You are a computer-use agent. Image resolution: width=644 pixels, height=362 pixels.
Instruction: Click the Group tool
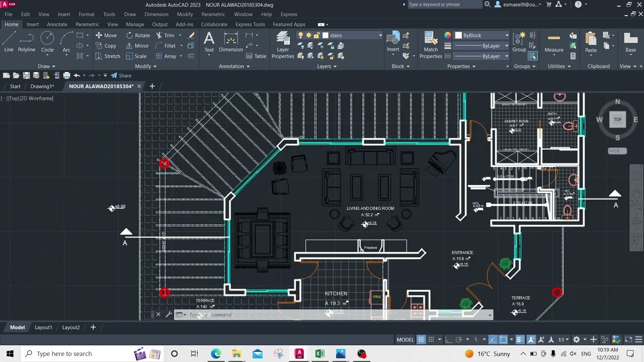pos(519,42)
